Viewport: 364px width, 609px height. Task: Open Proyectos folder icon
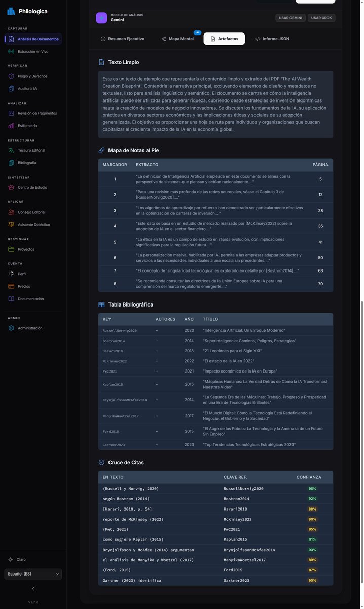[x=12, y=249]
